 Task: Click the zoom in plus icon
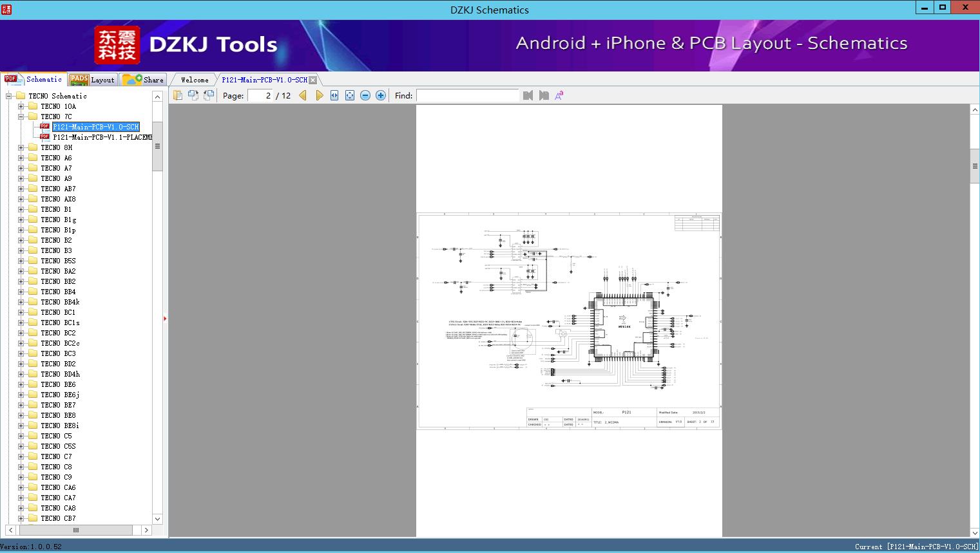pos(380,95)
